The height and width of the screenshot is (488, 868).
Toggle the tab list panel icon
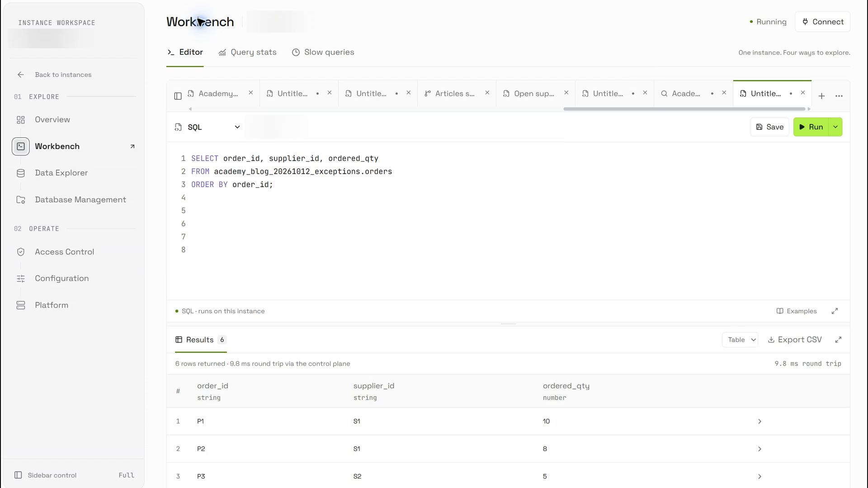pos(178,96)
